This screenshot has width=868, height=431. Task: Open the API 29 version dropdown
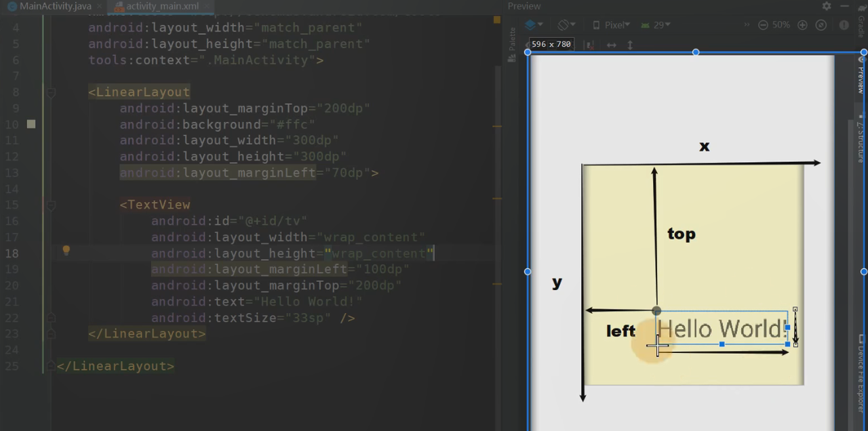pyautogui.click(x=656, y=24)
